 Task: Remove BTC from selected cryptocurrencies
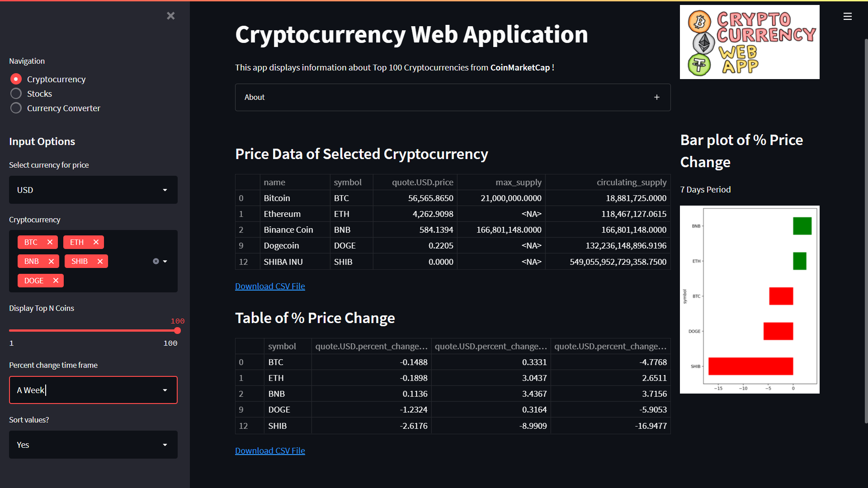point(50,242)
